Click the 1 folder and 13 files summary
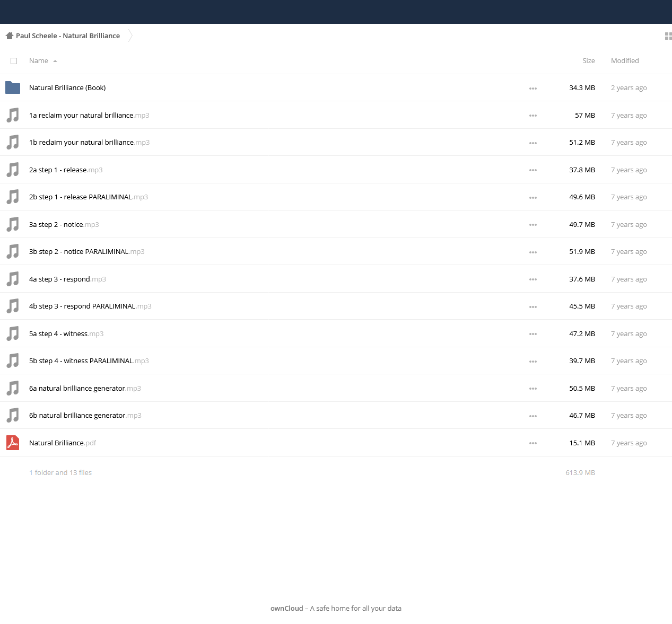Screen dimensions: 672x624 click(60, 473)
